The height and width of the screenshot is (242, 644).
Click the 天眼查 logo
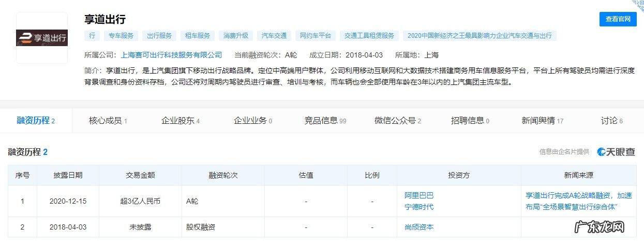point(616,152)
